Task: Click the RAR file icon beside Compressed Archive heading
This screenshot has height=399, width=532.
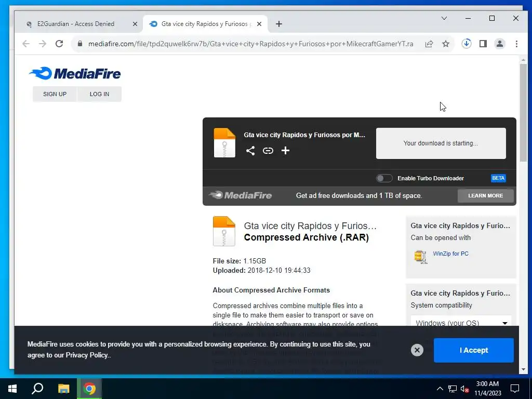Action: (224, 231)
